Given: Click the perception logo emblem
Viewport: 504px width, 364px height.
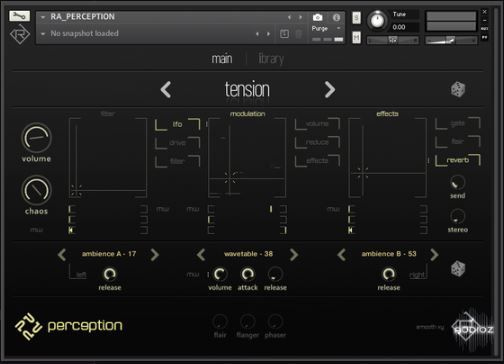Looking at the screenshot, I should [28, 326].
